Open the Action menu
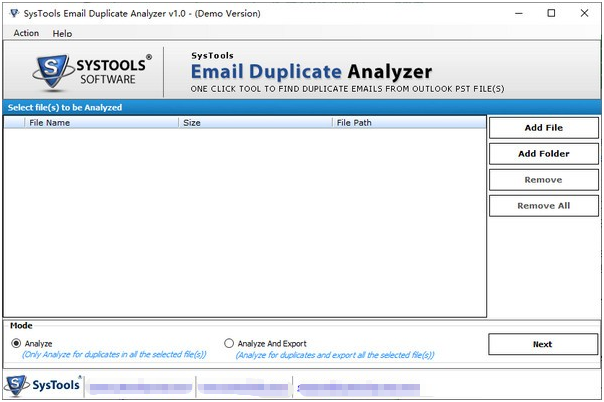Image resolution: width=604 pixels, height=402 pixels. (x=26, y=33)
